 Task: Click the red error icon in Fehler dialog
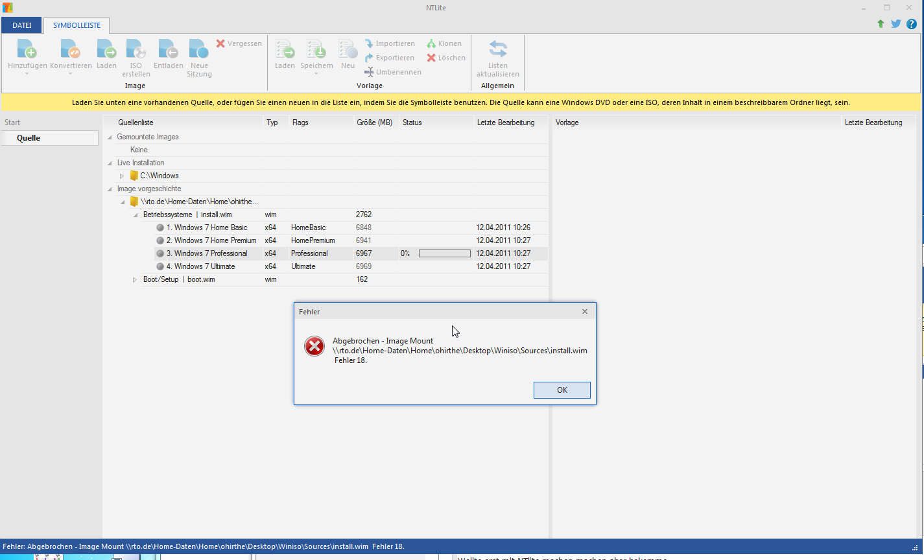tap(314, 346)
